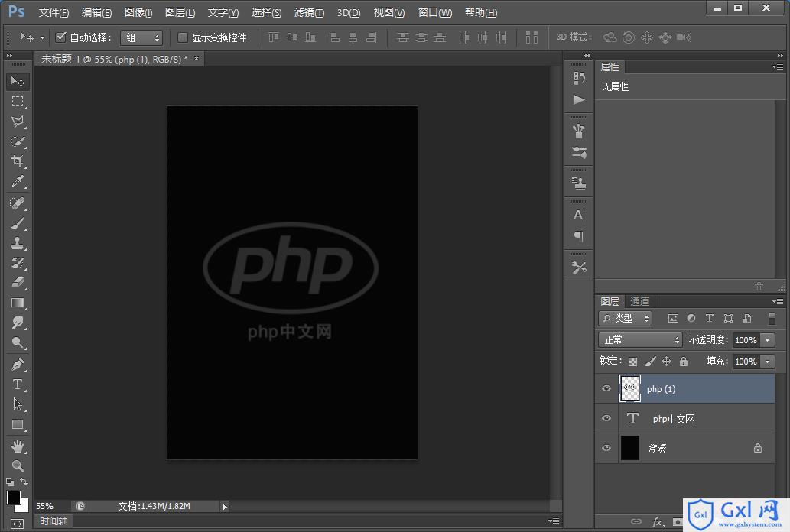Image resolution: width=790 pixels, height=532 pixels.
Task: Toggle Quick Mask mode
Action: tap(17, 524)
